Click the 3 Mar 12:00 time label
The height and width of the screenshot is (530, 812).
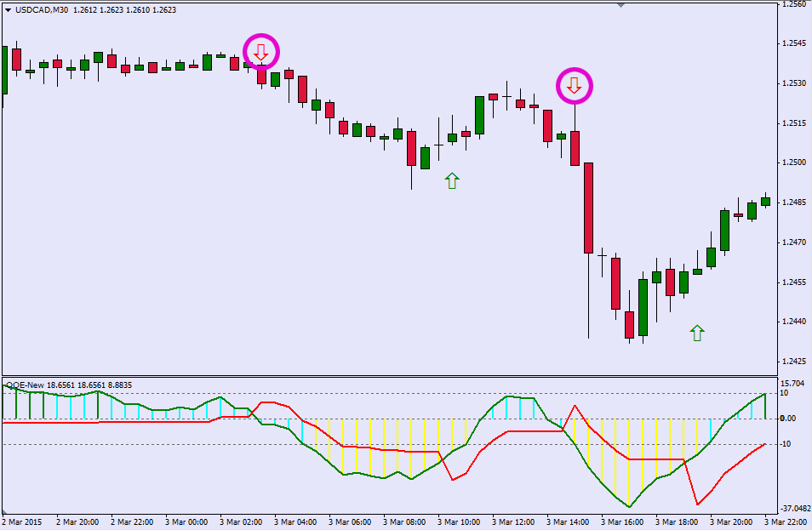click(x=513, y=521)
